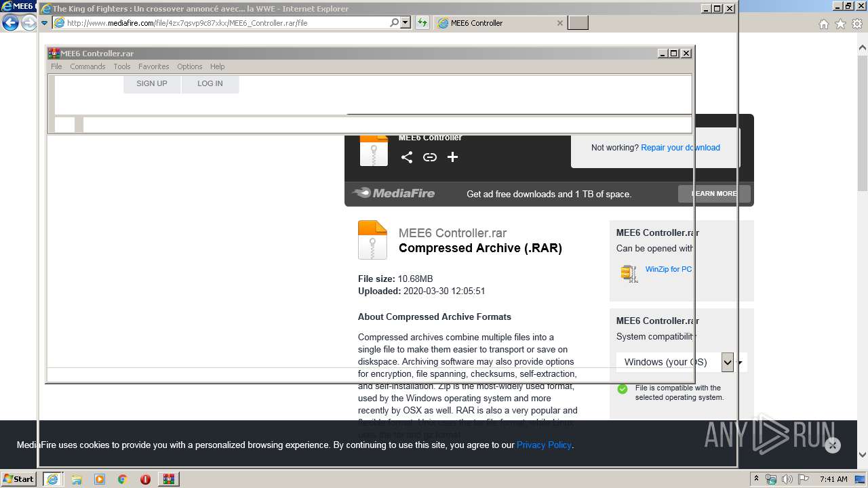Click the WinRAR path input field
This screenshot has width=868, height=488.
(387, 125)
